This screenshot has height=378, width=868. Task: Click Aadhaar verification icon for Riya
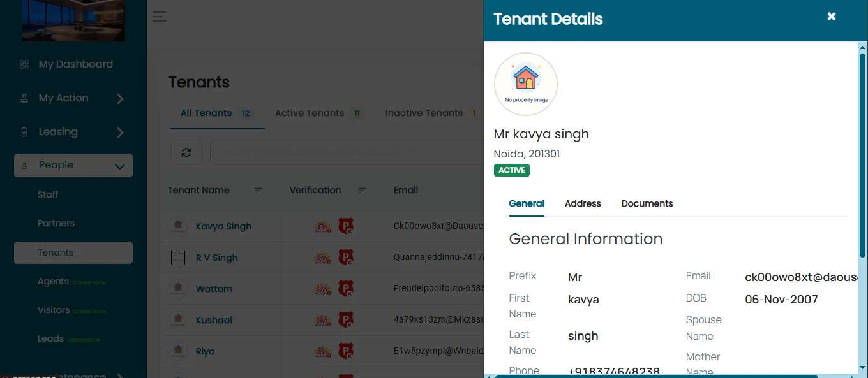[322, 351]
